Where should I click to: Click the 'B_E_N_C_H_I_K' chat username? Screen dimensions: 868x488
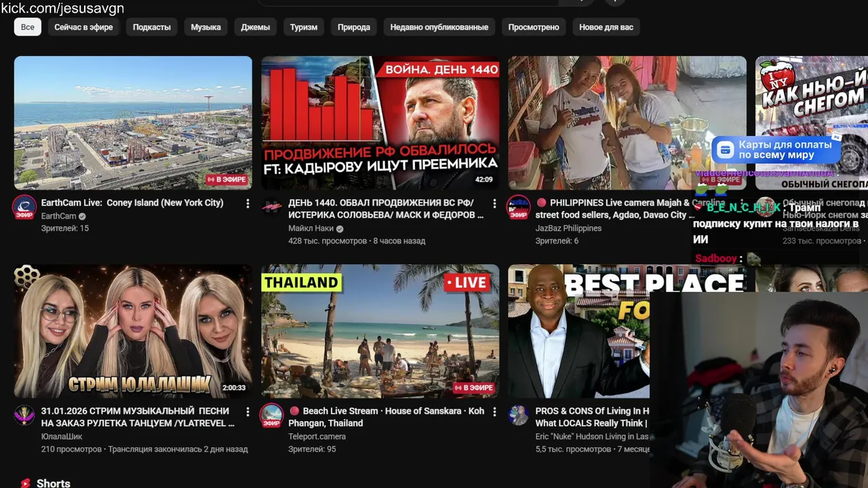[x=743, y=208]
